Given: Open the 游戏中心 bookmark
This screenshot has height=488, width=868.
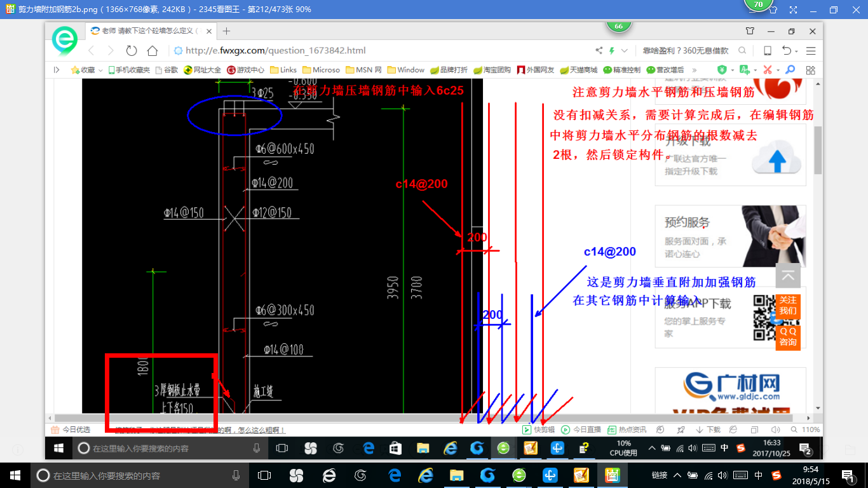Looking at the screenshot, I should pyautogui.click(x=246, y=70).
